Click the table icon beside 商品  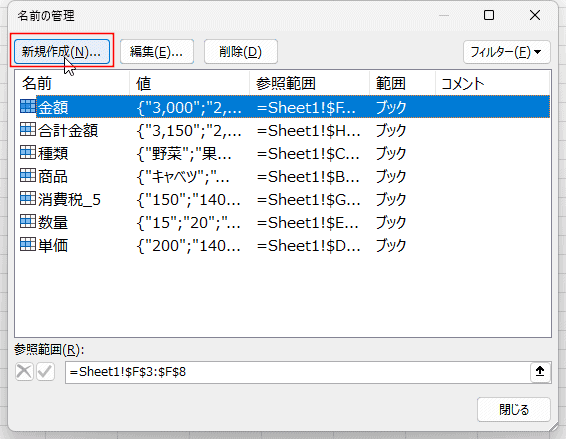point(28,175)
